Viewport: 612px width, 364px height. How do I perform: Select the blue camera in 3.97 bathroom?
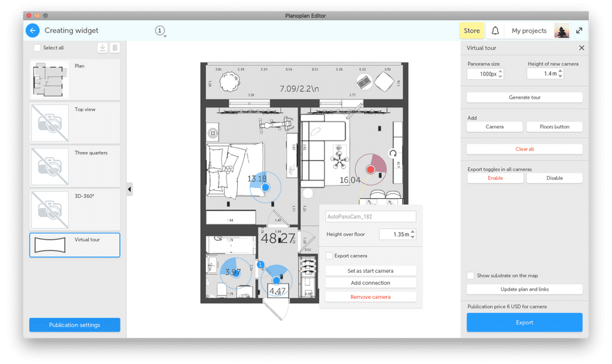coord(237,273)
